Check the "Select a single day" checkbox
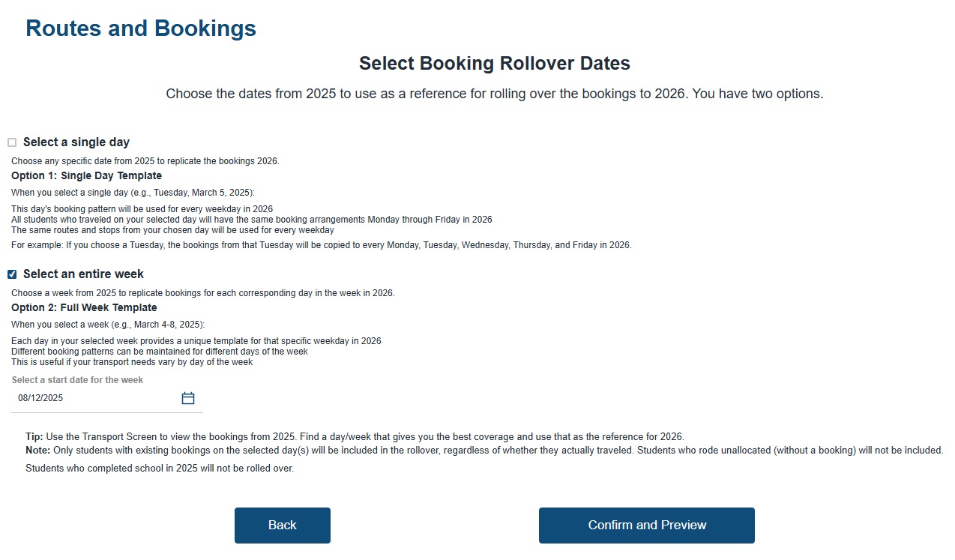 pos(12,142)
